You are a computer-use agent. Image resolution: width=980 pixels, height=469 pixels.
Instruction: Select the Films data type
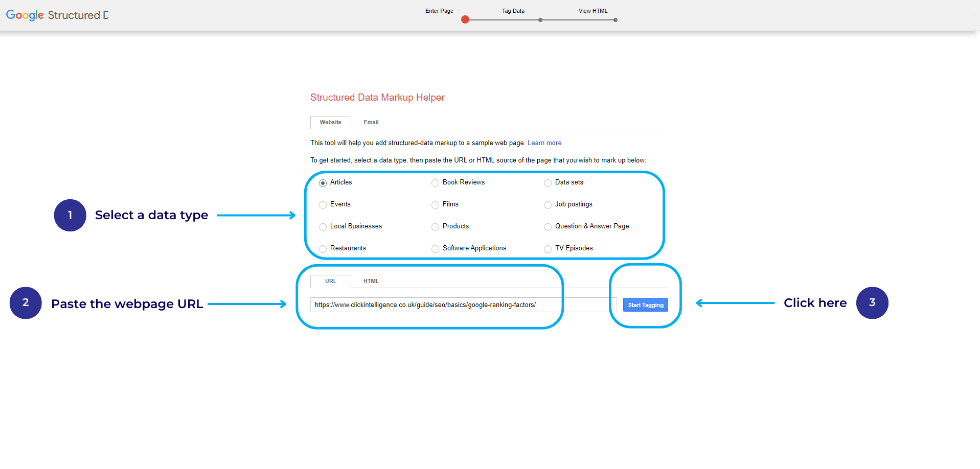point(435,205)
